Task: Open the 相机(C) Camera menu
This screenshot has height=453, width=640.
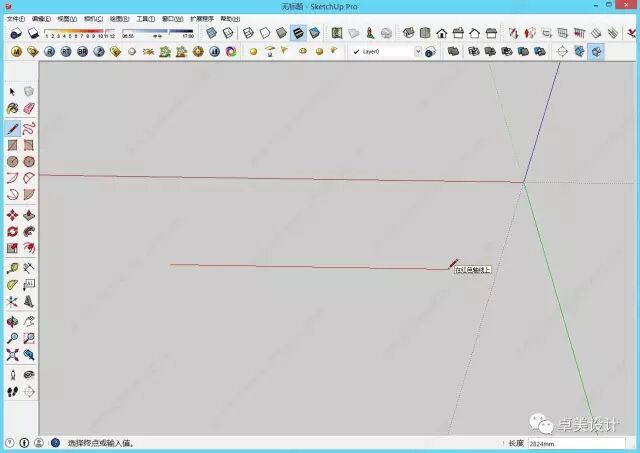Action: pyautogui.click(x=93, y=19)
